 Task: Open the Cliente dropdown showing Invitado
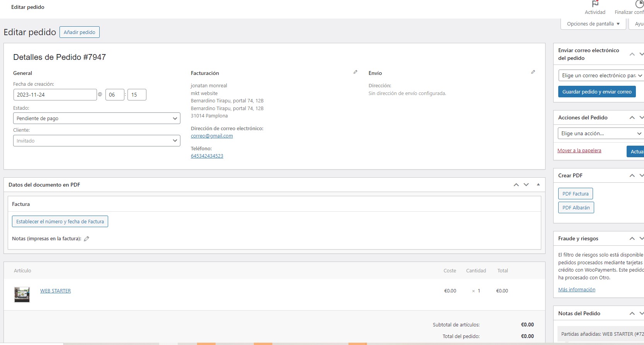click(97, 141)
